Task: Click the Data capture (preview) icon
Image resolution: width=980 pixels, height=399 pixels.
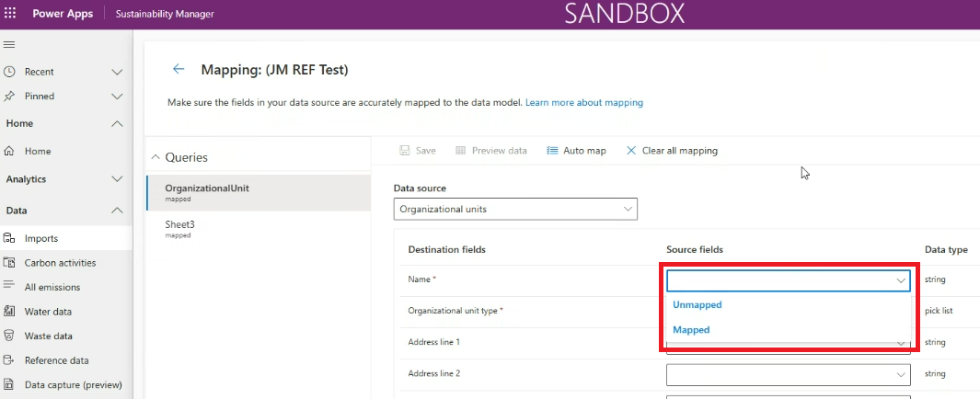Action: click(9, 384)
